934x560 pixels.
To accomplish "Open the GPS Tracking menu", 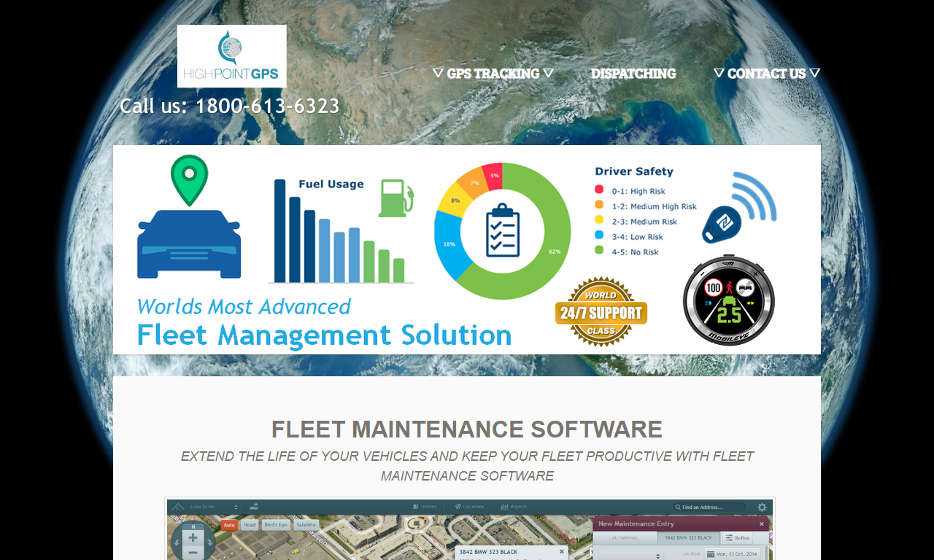I will (x=493, y=73).
